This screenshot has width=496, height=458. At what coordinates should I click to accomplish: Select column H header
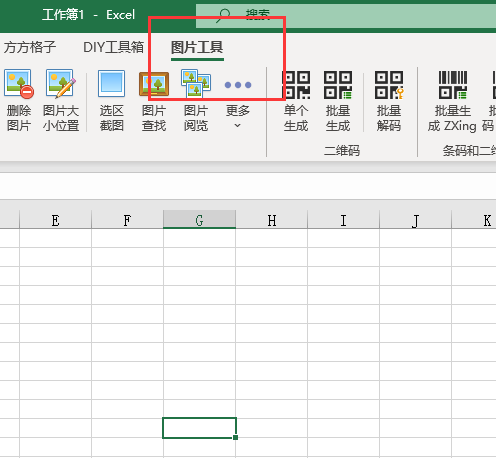[x=272, y=220]
